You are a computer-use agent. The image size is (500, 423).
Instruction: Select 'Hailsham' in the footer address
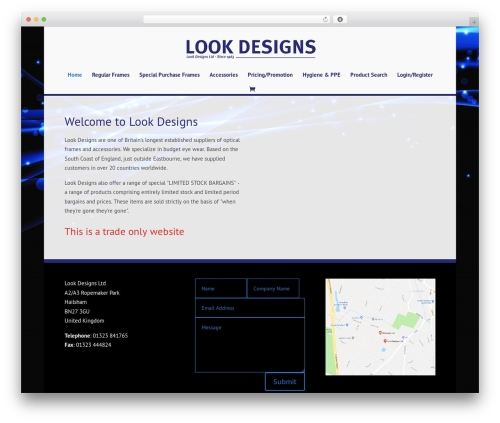76,302
